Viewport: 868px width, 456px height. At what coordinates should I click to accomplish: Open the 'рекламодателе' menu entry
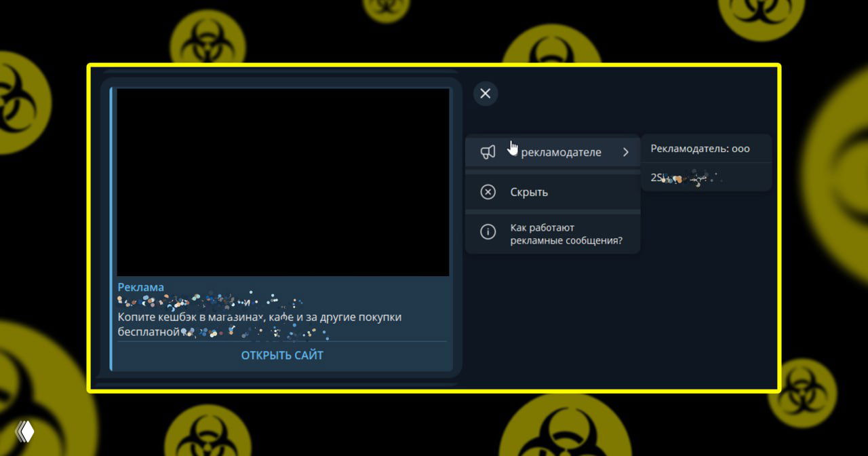point(560,153)
